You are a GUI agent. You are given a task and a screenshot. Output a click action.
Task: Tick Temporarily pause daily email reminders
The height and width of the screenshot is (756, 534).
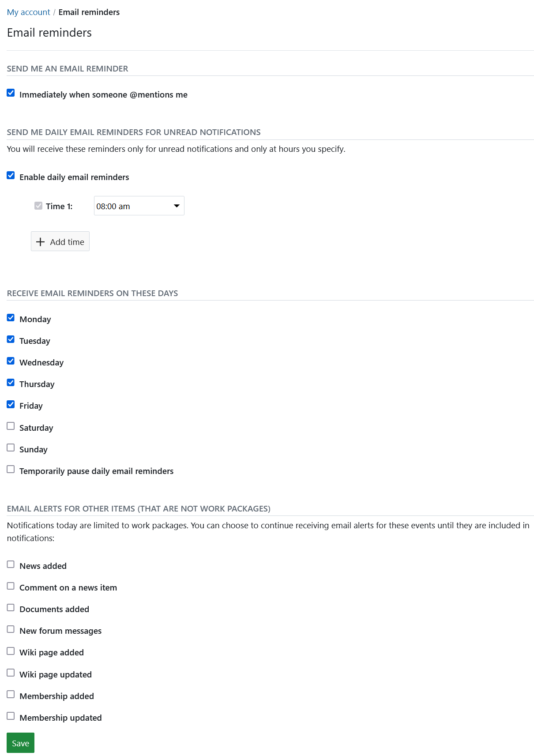coord(11,470)
